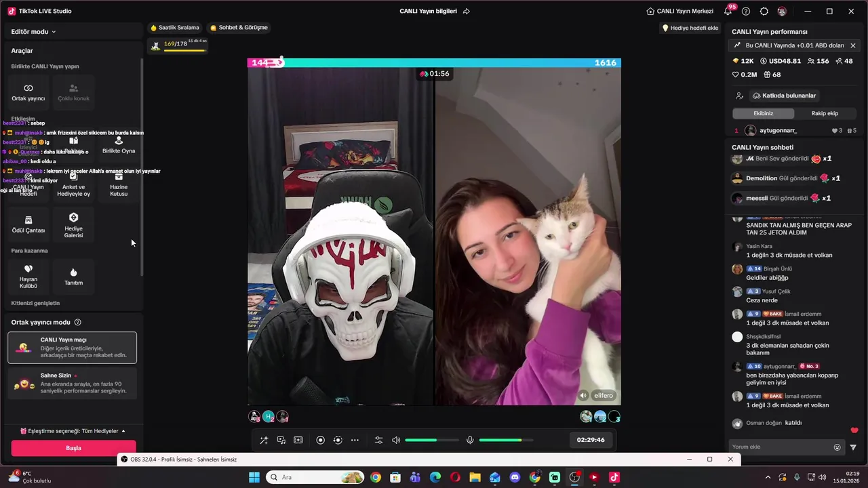The image size is (868, 488).
Task: Click the record button icon
Action: 321,441
